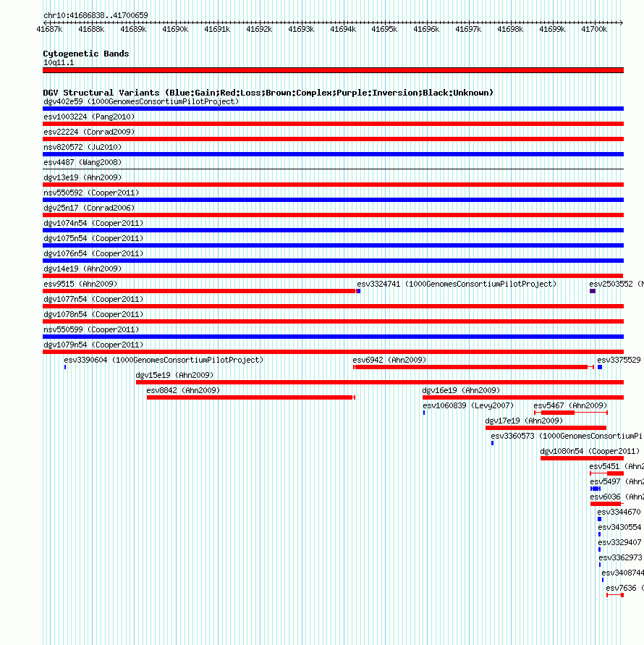Click the esv3408744 variant label
Viewport: 644px width, 645px height.
click(622, 573)
